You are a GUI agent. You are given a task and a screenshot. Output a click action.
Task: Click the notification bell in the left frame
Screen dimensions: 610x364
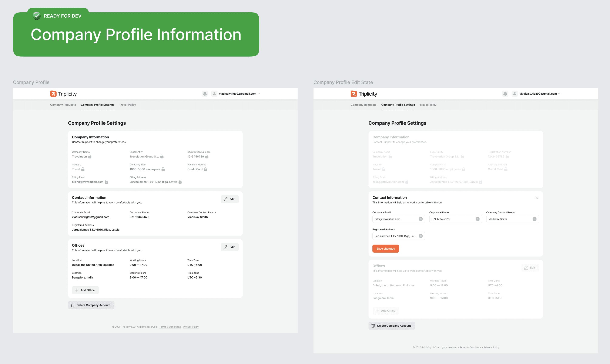pyautogui.click(x=205, y=94)
